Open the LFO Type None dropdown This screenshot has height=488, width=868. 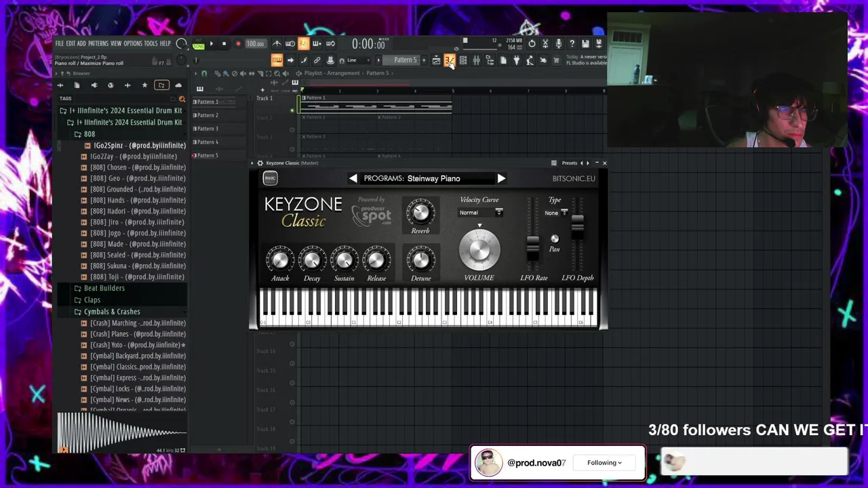point(555,213)
